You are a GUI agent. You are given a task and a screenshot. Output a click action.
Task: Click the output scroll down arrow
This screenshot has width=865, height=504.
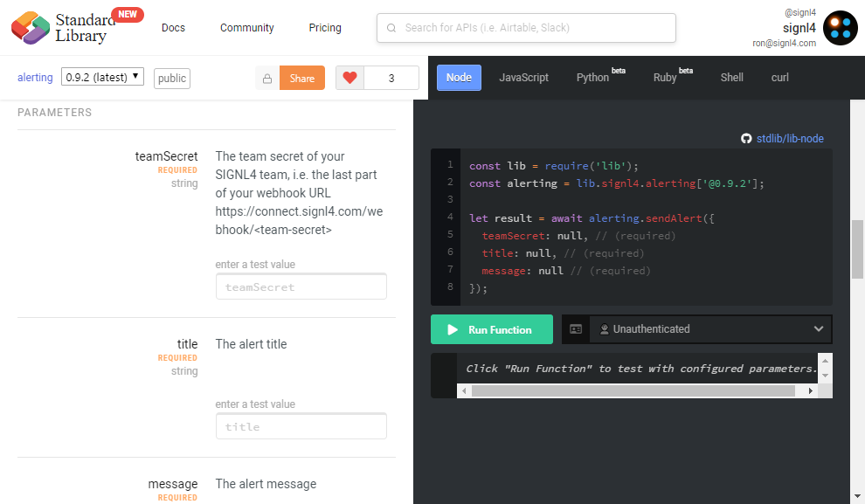point(825,376)
